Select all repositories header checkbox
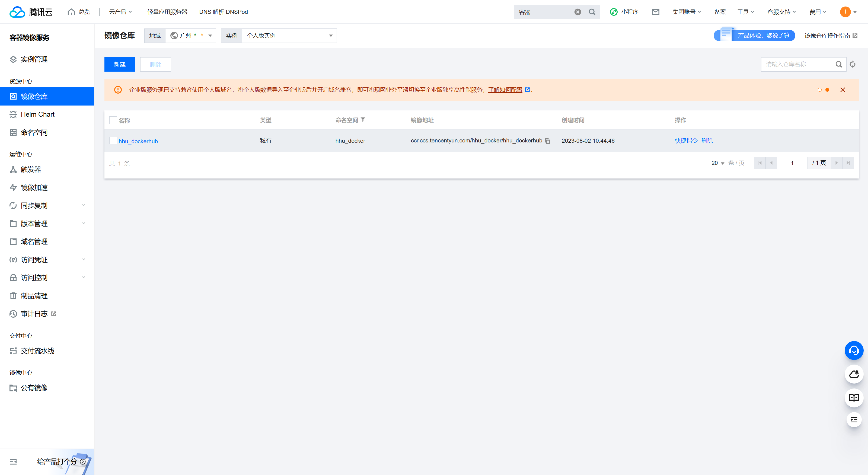868x475 pixels. click(113, 120)
